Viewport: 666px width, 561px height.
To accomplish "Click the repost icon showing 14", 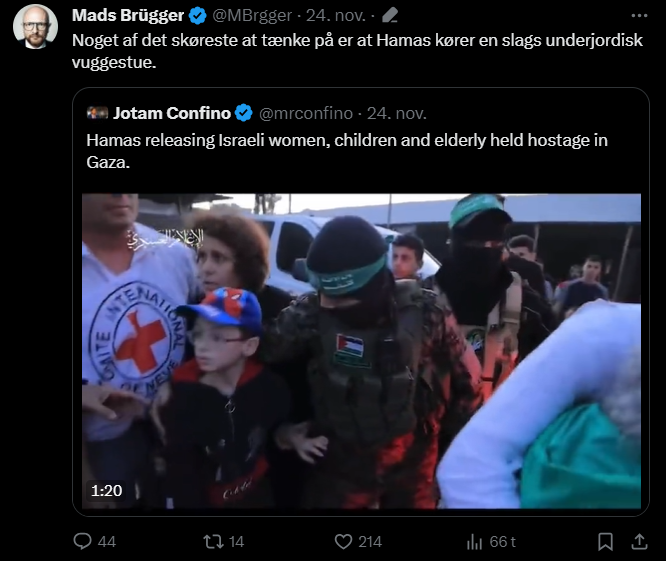I will pos(213,541).
